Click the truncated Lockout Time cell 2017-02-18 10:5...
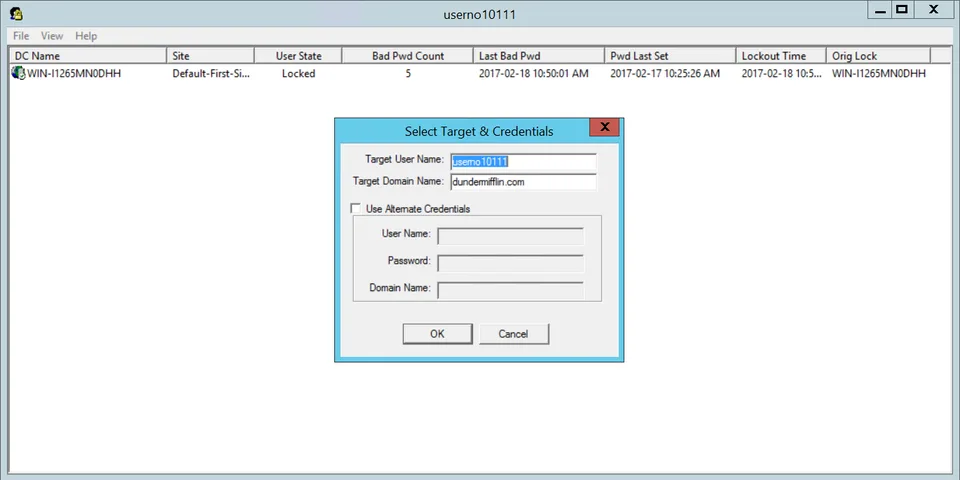960x480 pixels. point(781,73)
